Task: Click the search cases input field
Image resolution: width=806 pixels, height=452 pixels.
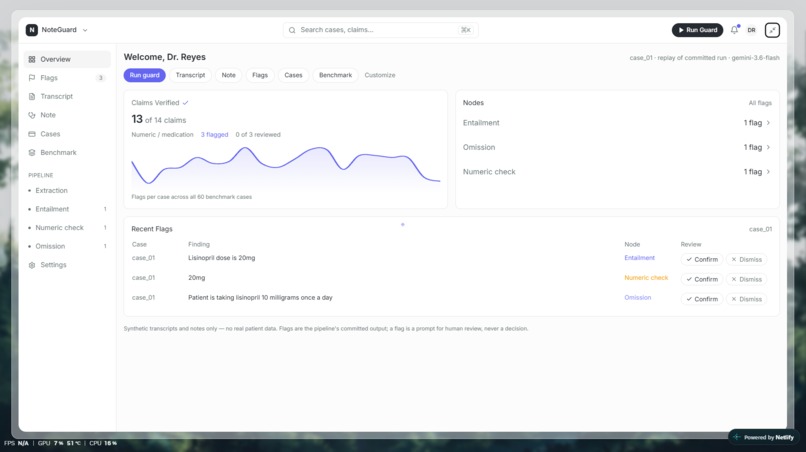Action: coord(380,30)
